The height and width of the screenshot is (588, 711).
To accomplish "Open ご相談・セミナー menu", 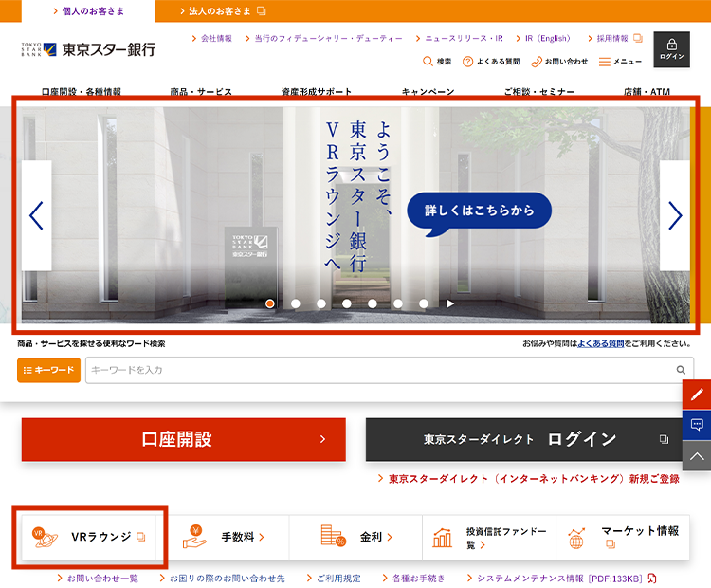I will 539,92.
